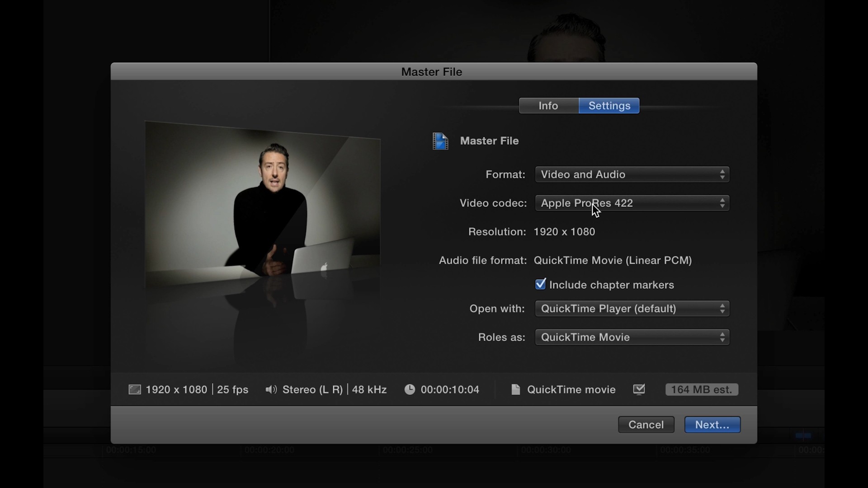The width and height of the screenshot is (868, 488).
Task: Click the Next... button
Action: [712, 425]
